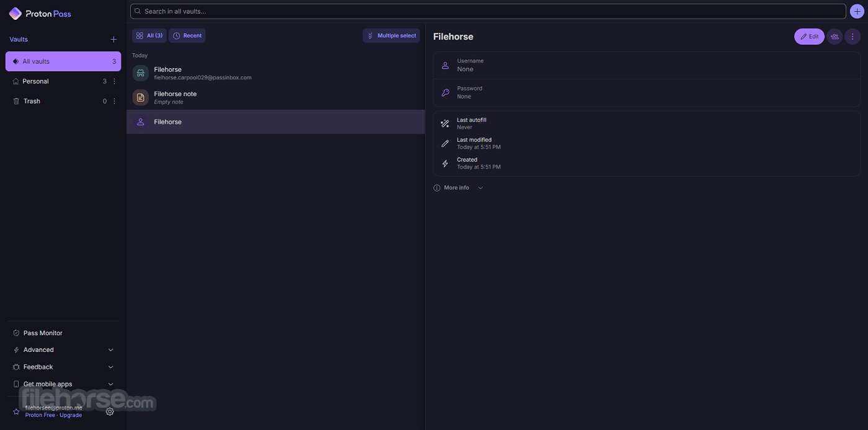
Task: Open the Personal vault
Action: pos(35,81)
